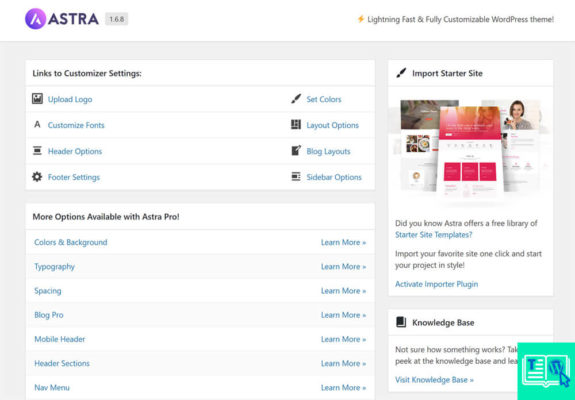Image resolution: width=575 pixels, height=400 pixels.
Task: Open the Blog Pro option
Action: point(49,315)
